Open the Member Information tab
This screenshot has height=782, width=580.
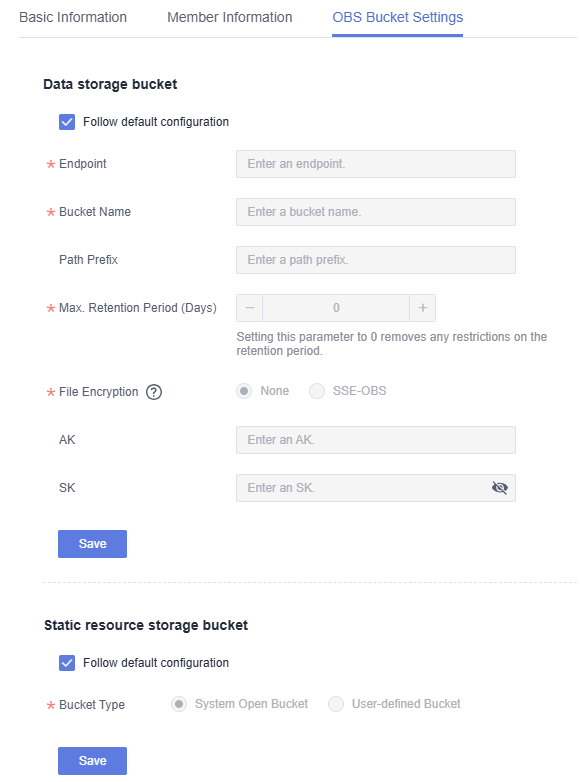pyautogui.click(x=229, y=17)
